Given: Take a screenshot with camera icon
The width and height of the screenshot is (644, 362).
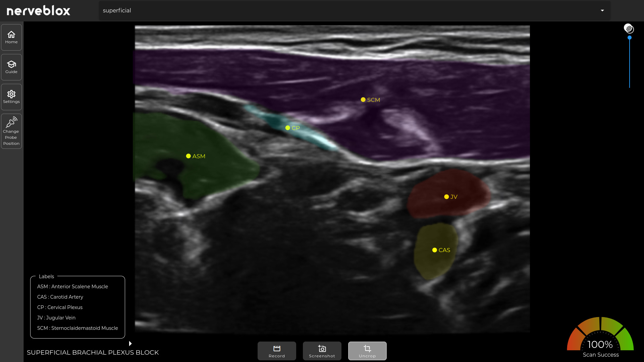Looking at the screenshot, I should (x=322, y=351).
